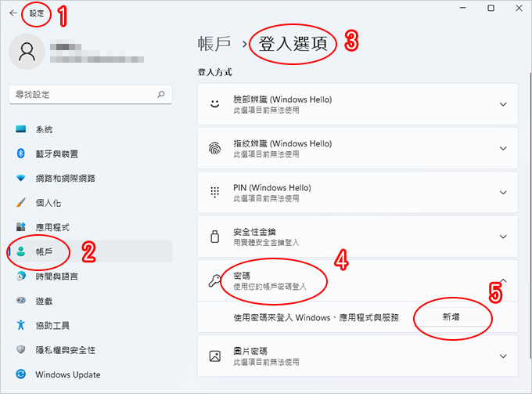Maximize the Settings window
This screenshot has width=532, height=394.
pyautogui.click(x=491, y=8)
